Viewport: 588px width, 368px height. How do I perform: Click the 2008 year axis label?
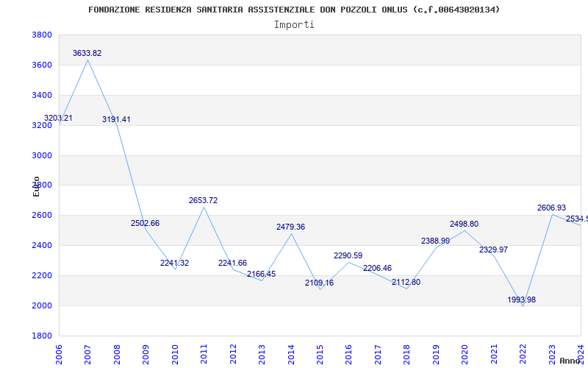(117, 355)
